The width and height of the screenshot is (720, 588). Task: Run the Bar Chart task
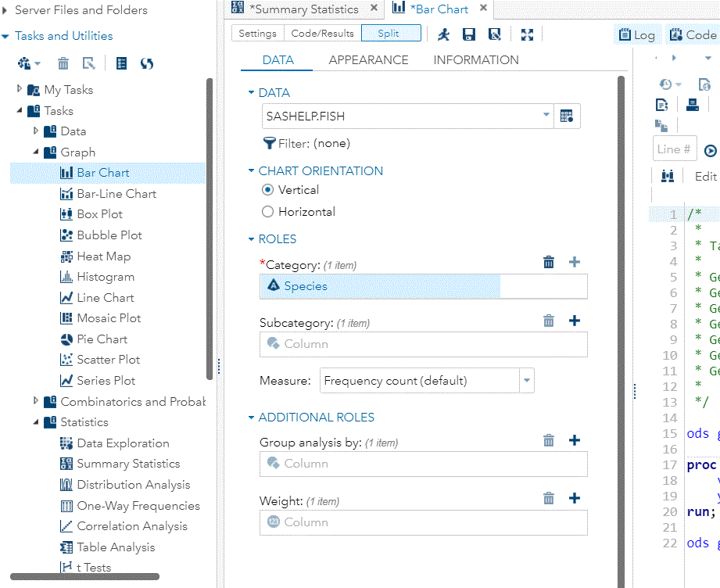click(x=444, y=33)
